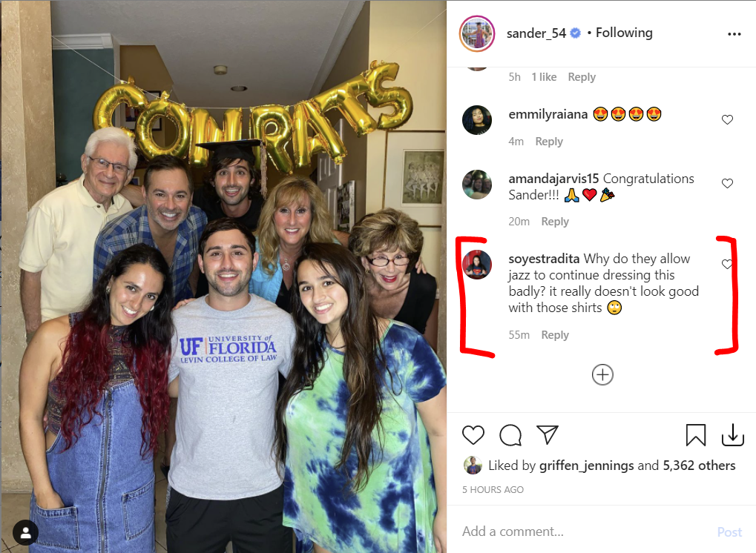Open the comment bubble icon
756x553 pixels.
click(510, 435)
